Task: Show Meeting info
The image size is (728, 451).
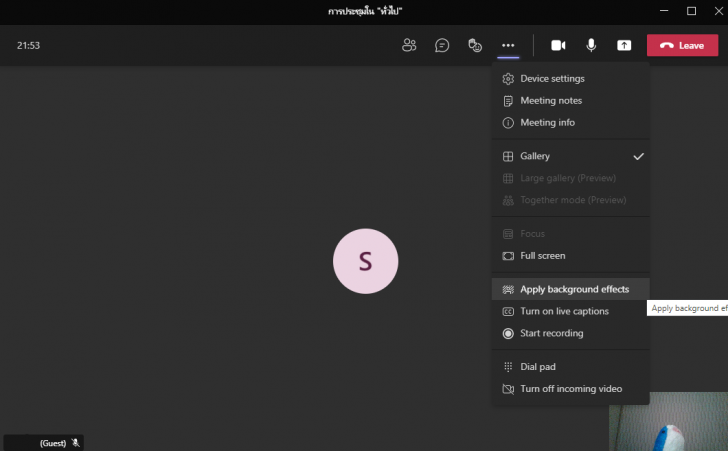Action: 571,122
